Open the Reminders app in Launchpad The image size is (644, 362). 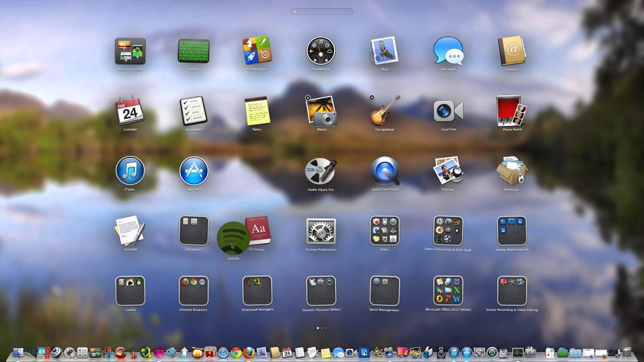[194, 111]
